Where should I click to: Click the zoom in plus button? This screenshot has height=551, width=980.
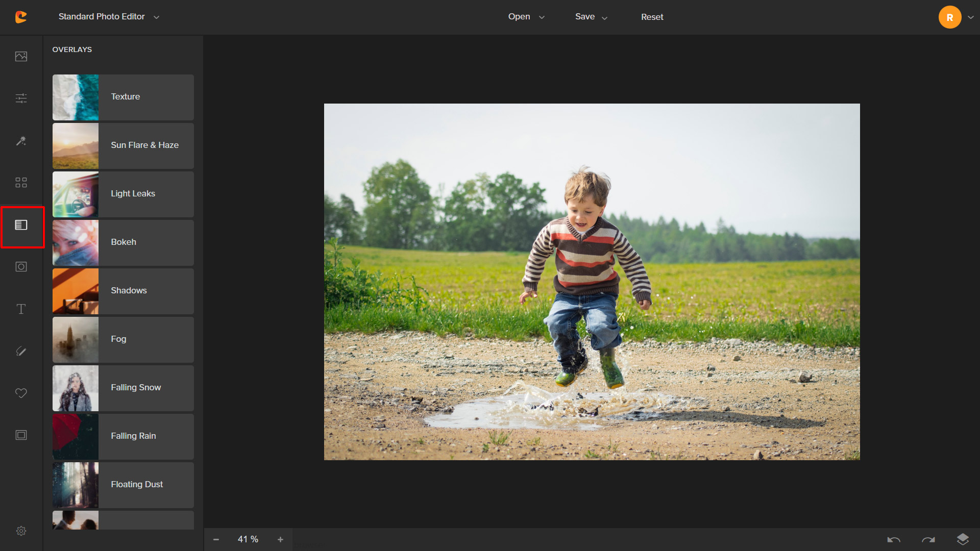(x=280, y=540)
